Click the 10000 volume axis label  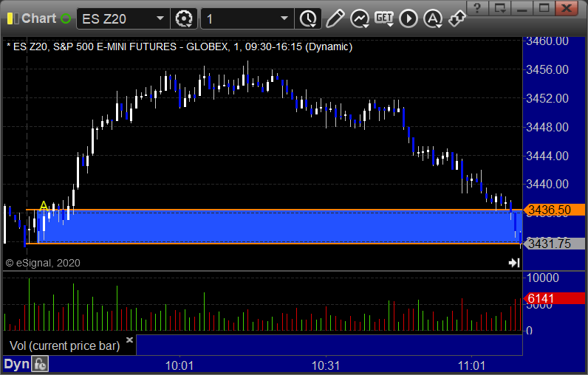point(543,278)
